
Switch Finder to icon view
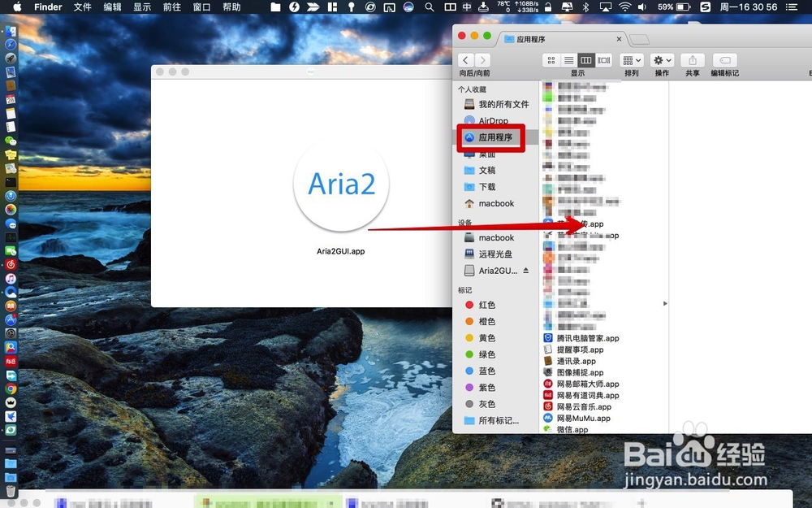[x=551, y=60]
